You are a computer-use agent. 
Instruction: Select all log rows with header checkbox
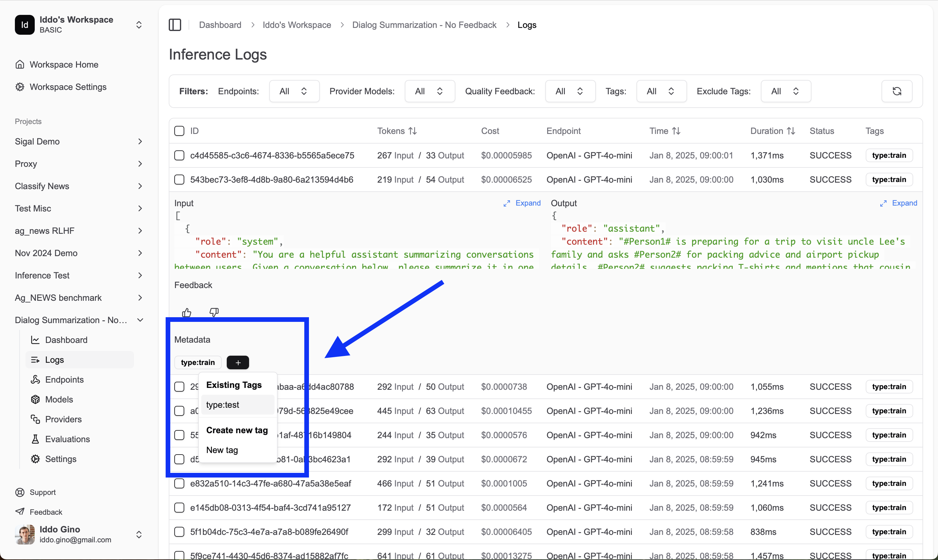pos(179,131)
